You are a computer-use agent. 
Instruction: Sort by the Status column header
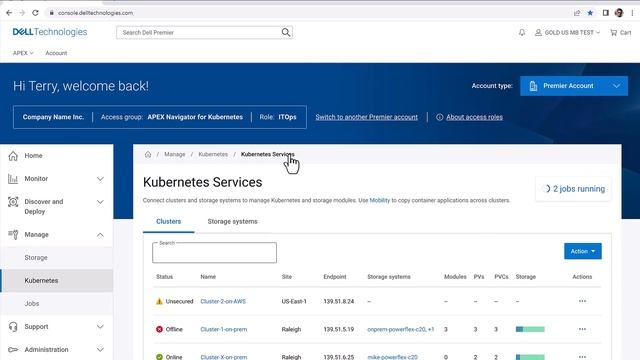click(x=164, y=277)
